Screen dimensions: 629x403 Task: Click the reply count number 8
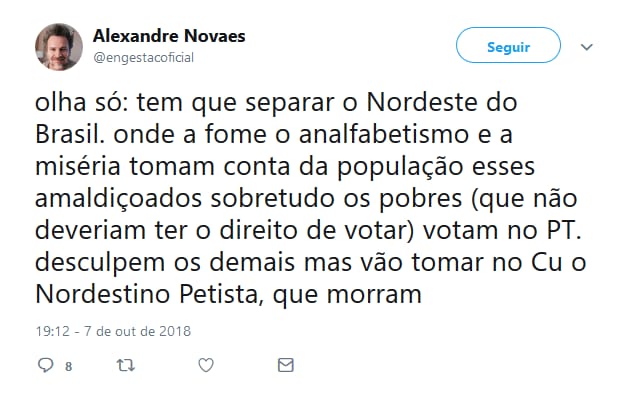click(x=68, y=367)
